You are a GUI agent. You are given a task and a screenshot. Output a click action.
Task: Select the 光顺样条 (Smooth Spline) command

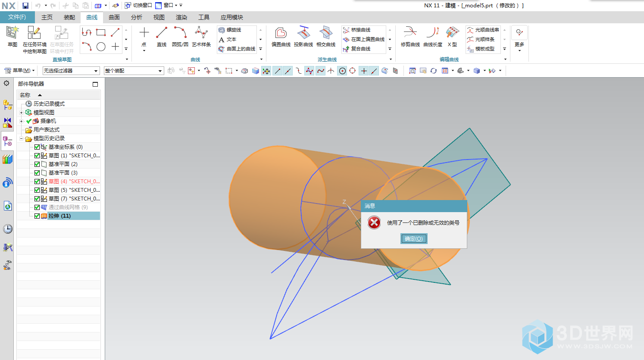tap(481, 39)
